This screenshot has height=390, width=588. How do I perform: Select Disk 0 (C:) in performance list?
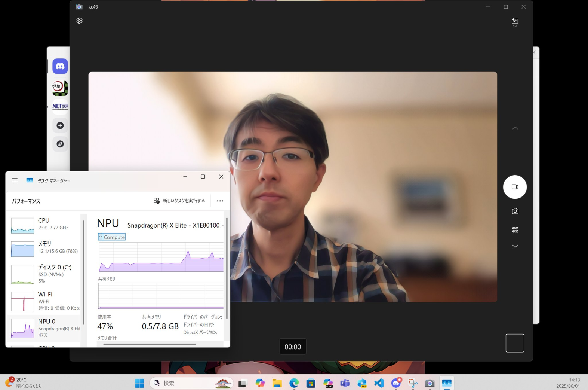point(44,274)
